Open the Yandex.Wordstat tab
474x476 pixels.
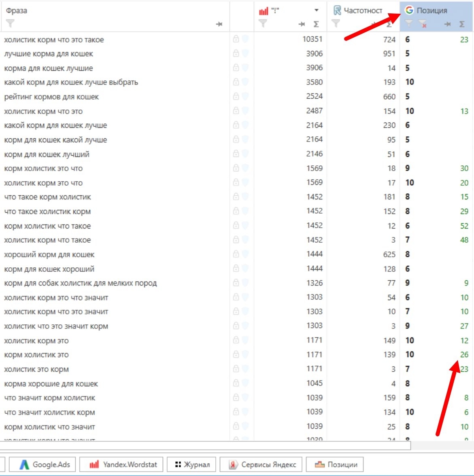tap(121, 464)
